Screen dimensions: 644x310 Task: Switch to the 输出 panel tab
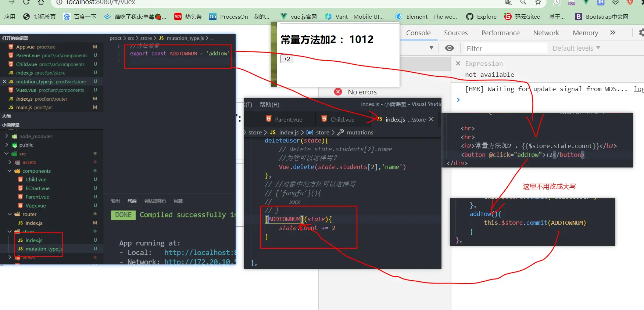click(x=115, y=201)
